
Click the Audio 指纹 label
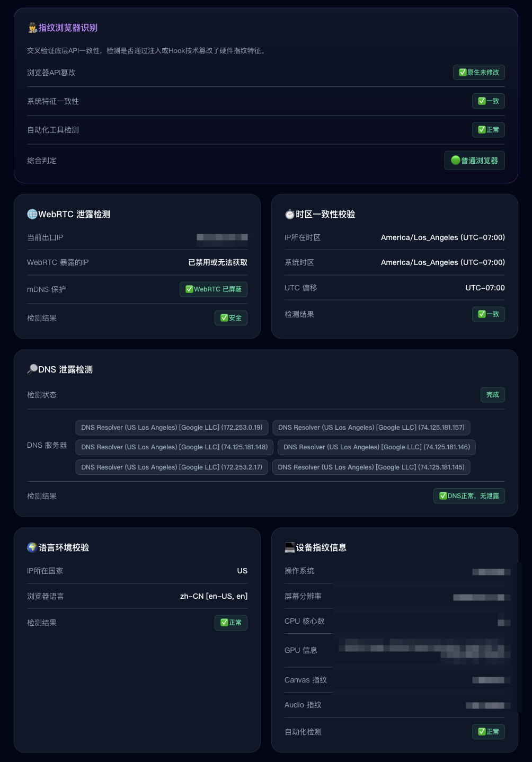pos(303,705)
